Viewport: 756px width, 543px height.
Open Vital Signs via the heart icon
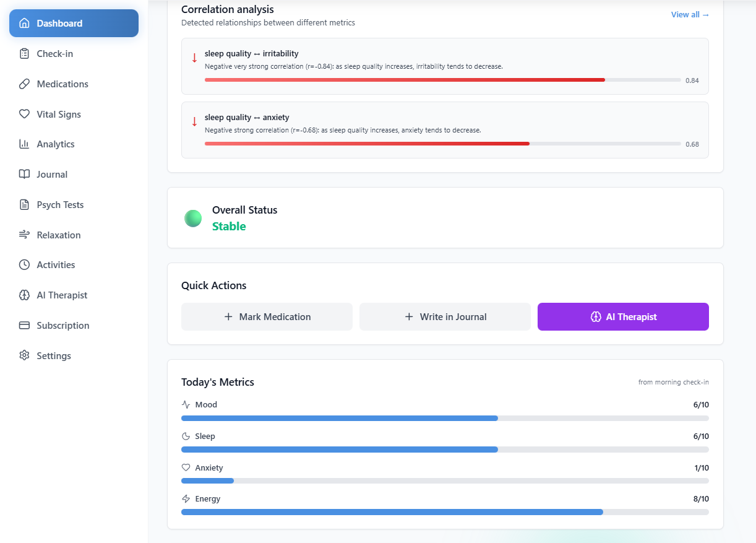pyautogui.click(x=24, y=114)
